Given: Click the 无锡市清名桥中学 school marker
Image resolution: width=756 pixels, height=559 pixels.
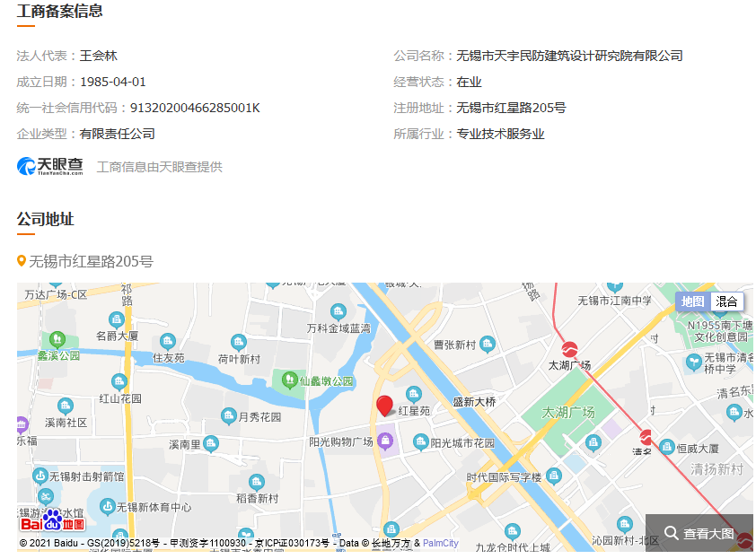Looking at the screenshot, I should [x=693, y=362].
